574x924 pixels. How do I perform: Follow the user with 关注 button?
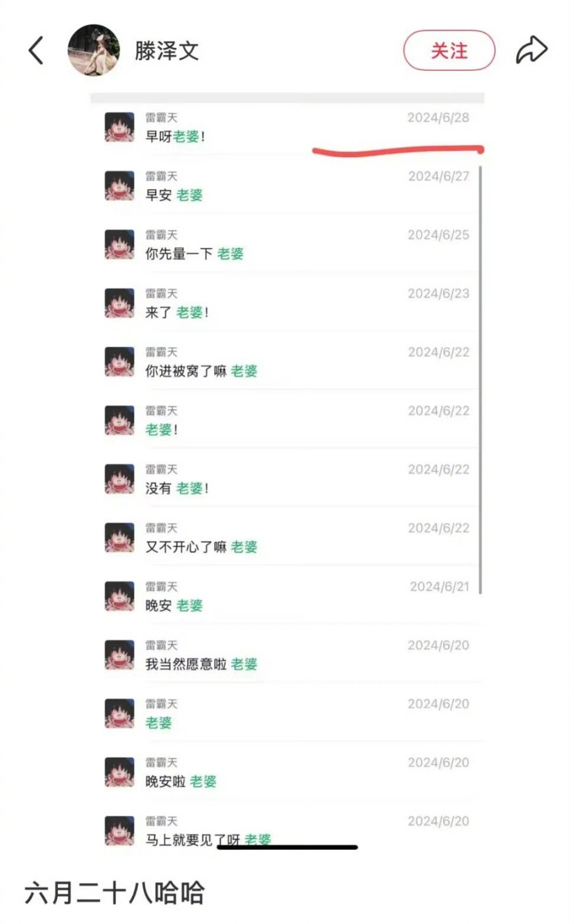click(x=449, y=51)
